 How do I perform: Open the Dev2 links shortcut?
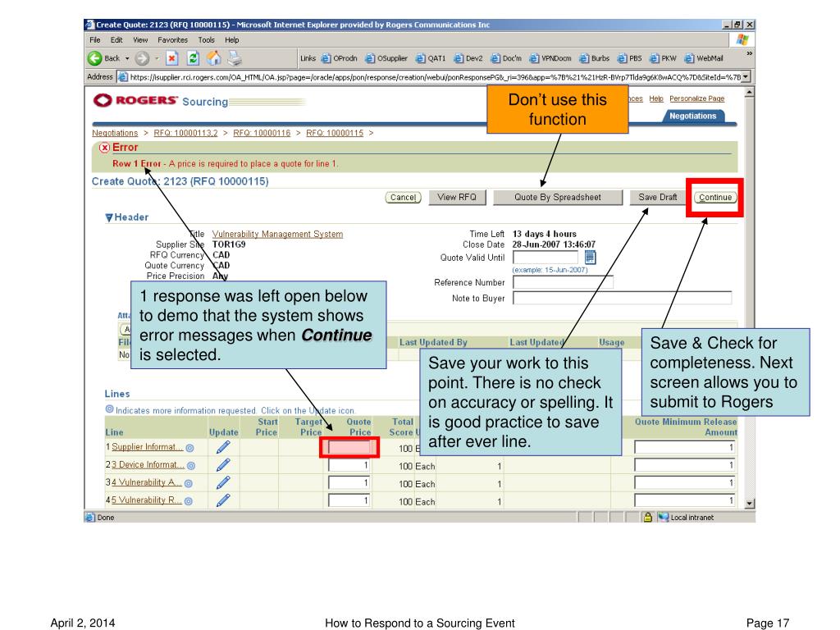pyautogui.click(x=468, y=58)
